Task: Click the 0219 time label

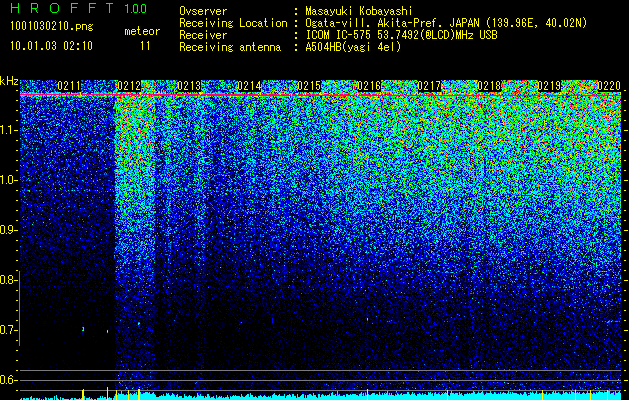Action: pyautogui.click(x=549, y=86)
